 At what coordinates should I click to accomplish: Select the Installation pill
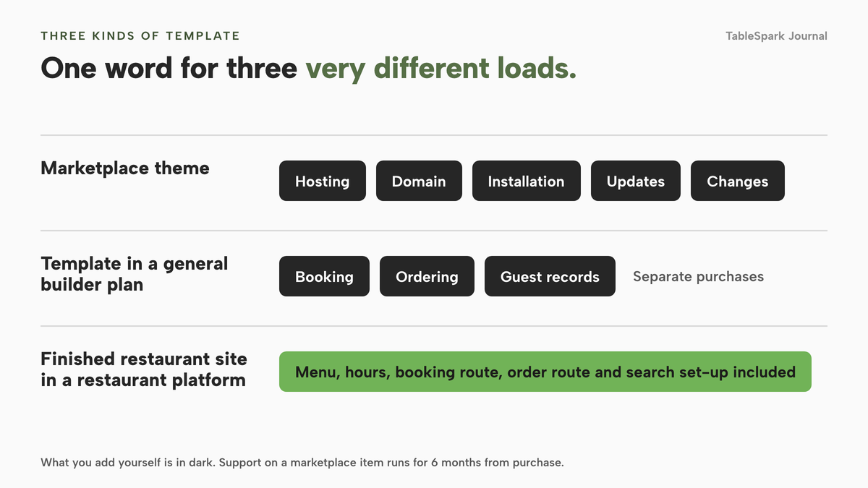(x=527, y=181)
